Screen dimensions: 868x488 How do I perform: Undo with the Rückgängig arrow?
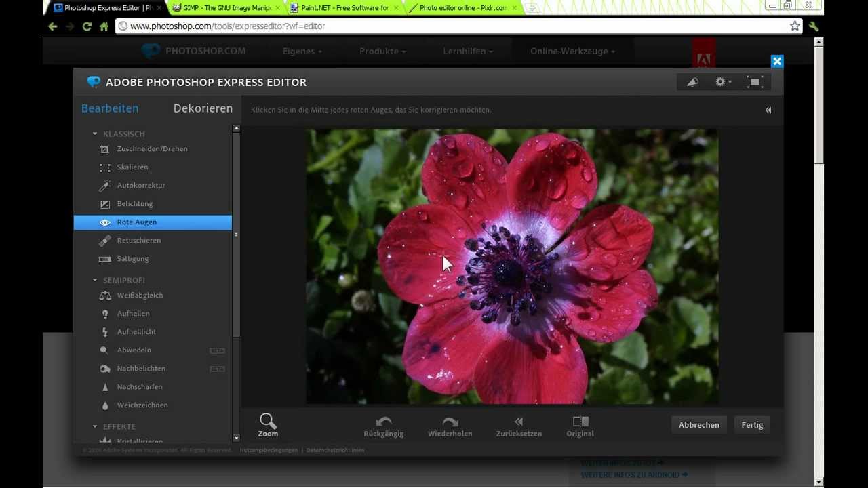[x=384, y=426]
